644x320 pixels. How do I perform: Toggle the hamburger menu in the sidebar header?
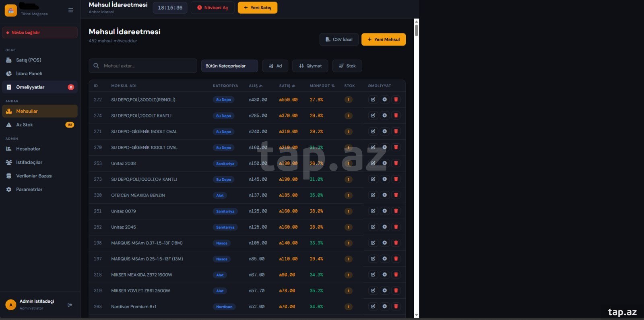tap(71, 10)
